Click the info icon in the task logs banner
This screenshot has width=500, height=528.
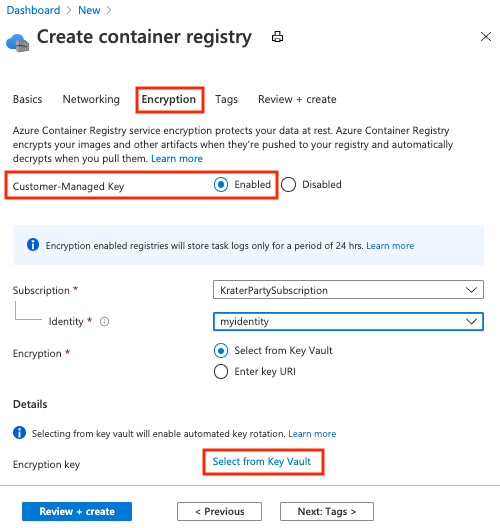[x=33, y=245]
